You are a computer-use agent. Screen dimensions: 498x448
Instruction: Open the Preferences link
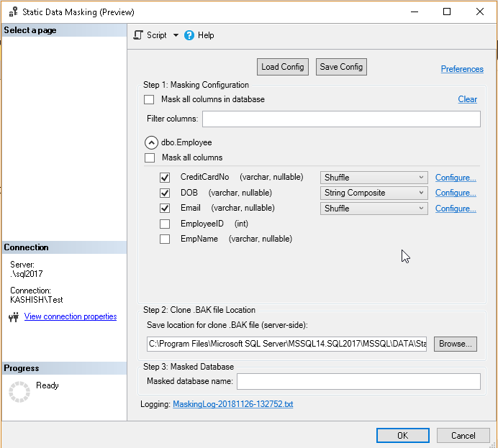pos(462,69)
